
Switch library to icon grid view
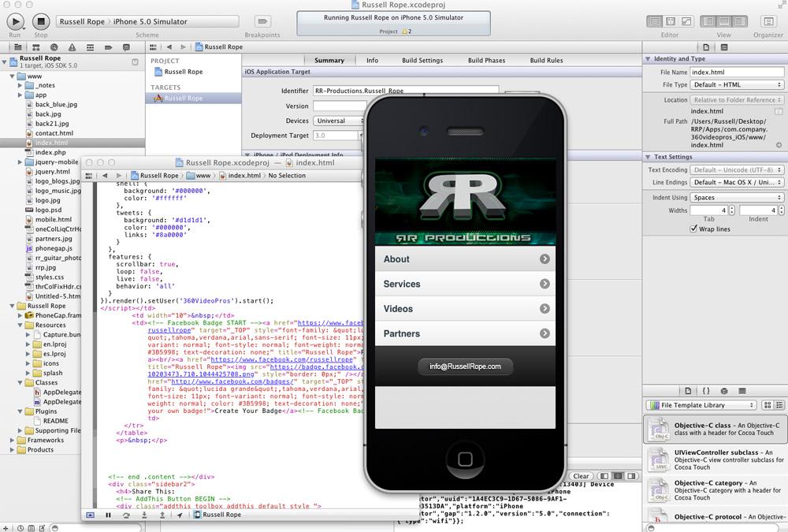pos(768,405)
